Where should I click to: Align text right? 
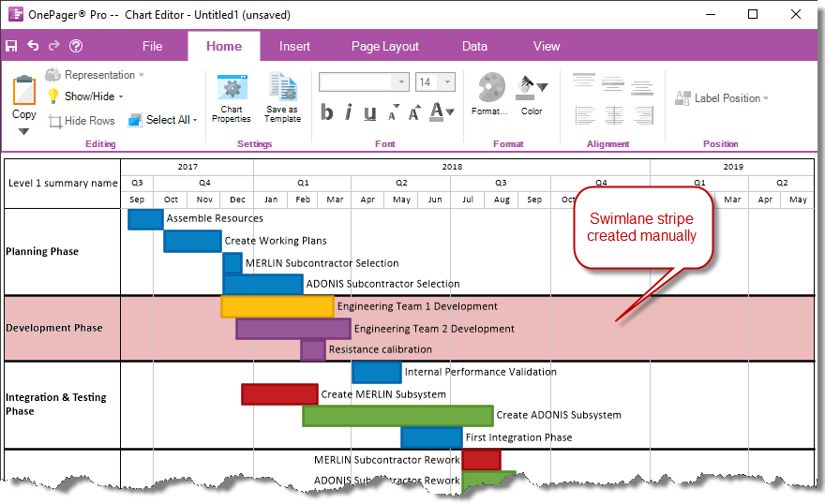(643, 115)
